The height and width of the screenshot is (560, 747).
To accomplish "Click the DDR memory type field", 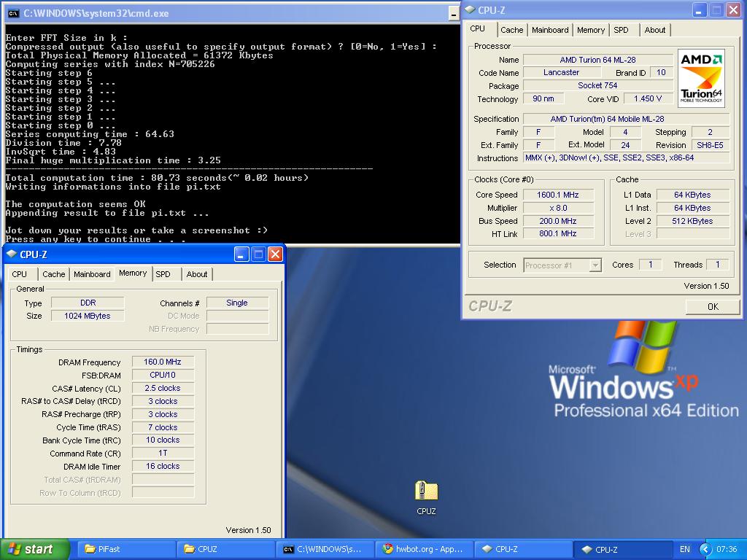I will 88,303.
